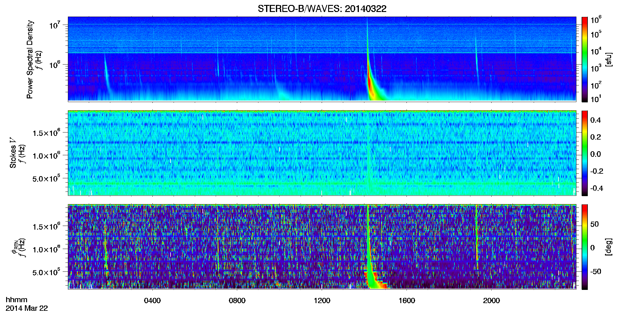Click the 10^7 frequency tick of the top panel
This screenshot has width=644, height=332.
[x=55, y=25]
